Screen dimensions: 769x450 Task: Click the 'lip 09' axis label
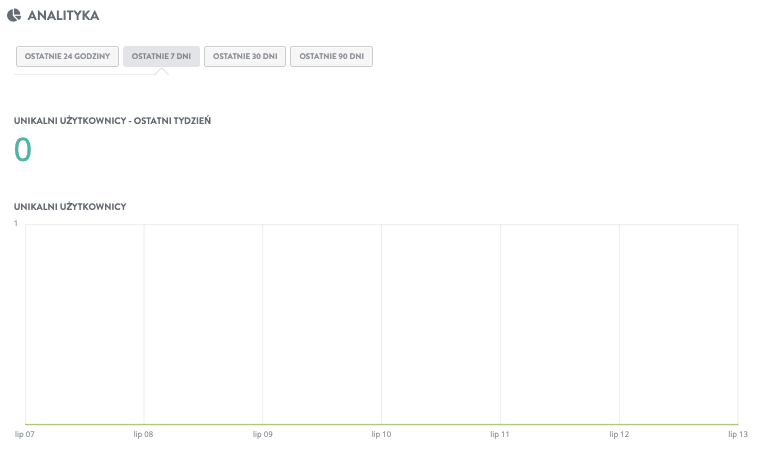262,434
